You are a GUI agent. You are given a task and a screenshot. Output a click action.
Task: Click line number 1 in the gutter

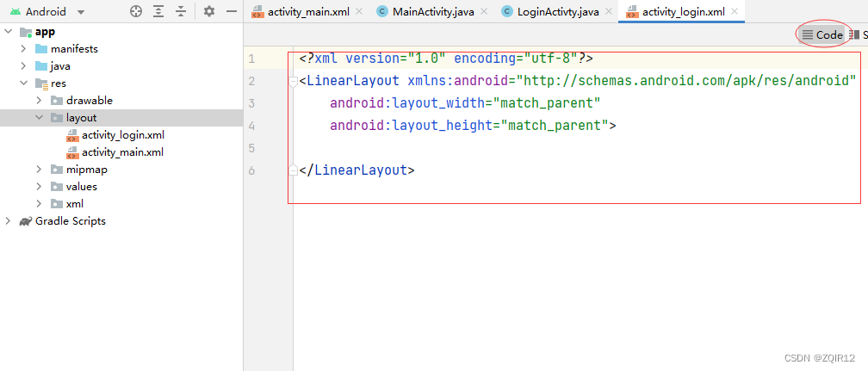tap(251, 59)
